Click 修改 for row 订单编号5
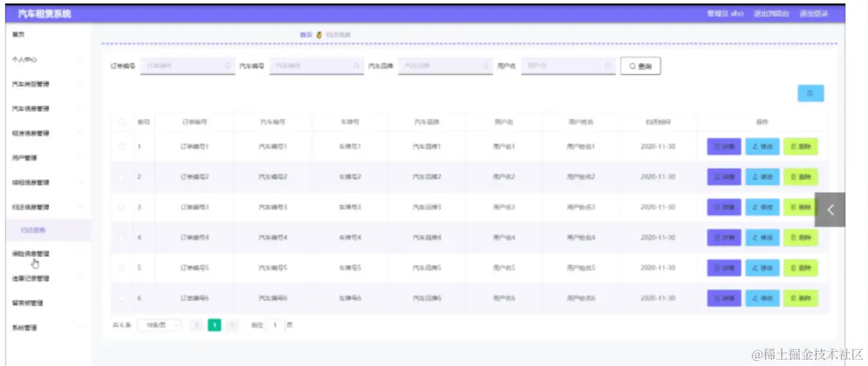Viewport: 868px width, 366px height. click(x=762, y=268)
